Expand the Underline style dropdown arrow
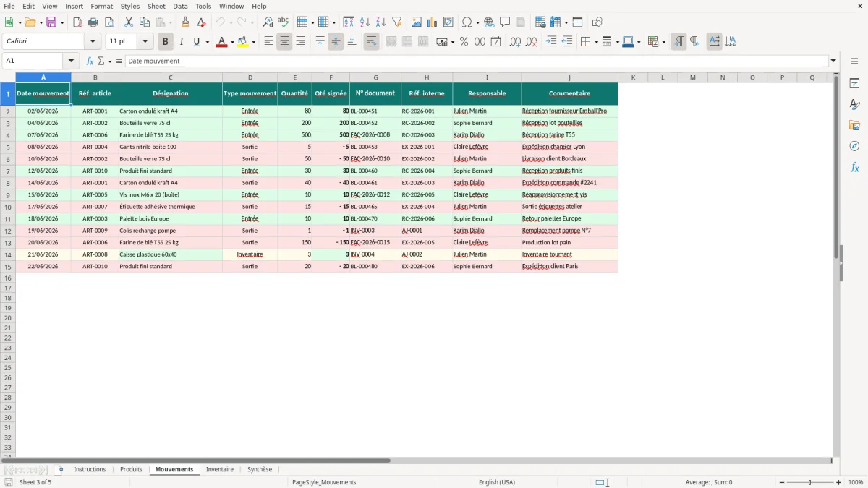This screenshot has width=868, height=488. [208, 42]
